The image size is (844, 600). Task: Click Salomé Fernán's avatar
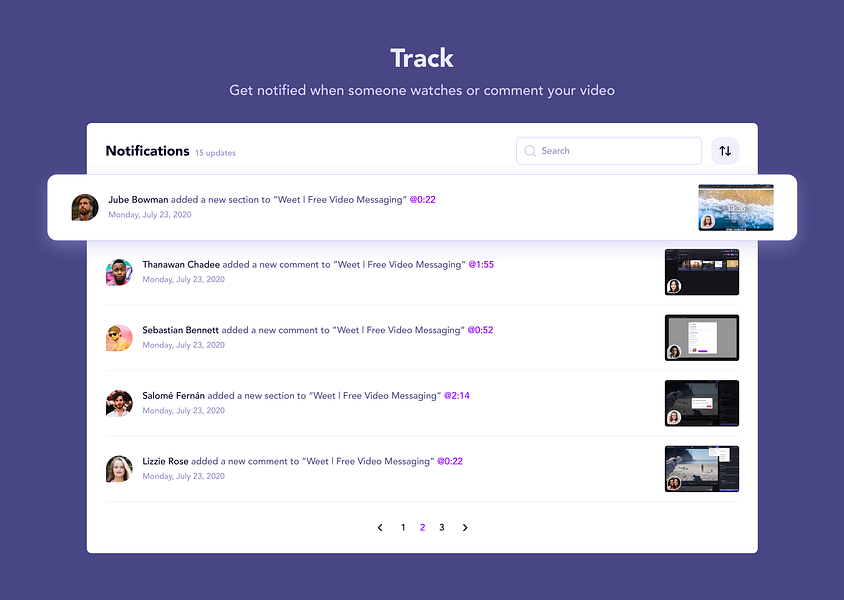tap(119, 404)
